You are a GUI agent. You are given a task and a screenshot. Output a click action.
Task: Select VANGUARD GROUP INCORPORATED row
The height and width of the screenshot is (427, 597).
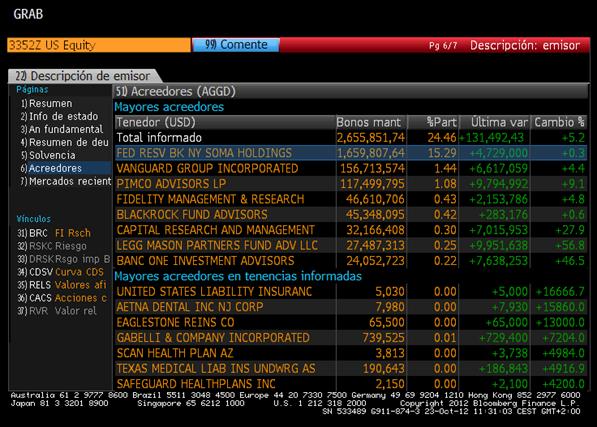click(x=350, y=168)
